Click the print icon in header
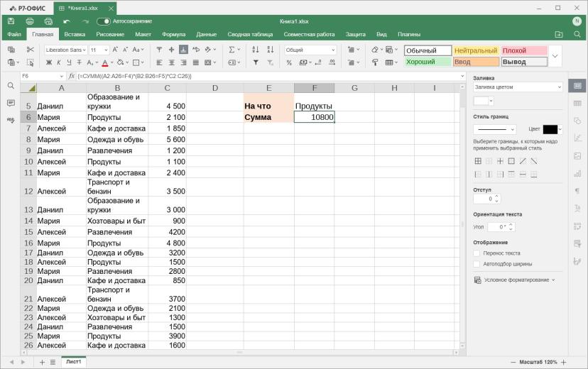Screen dimensions: 588x369 click(x=30, y=21)
